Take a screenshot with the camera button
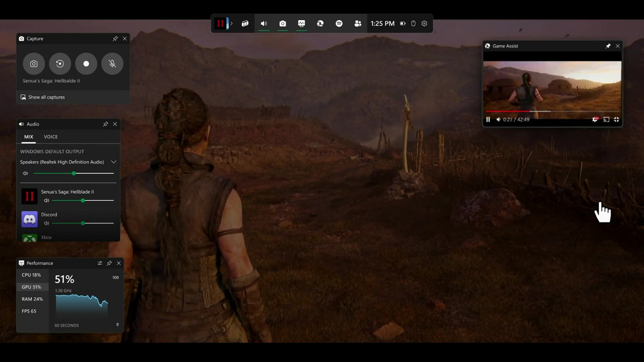 click(34, 64)
